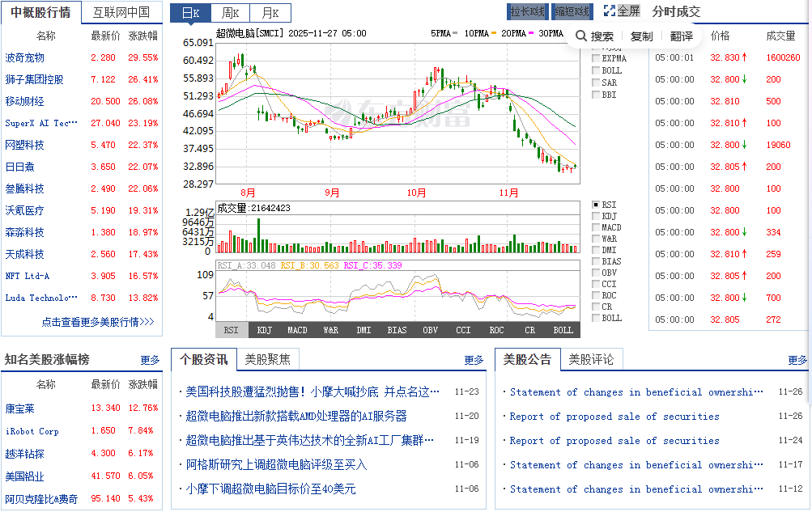Select RSI in the bottom indicator bar
This screenshot has height=512, width=812.
[x=231, y=330]
